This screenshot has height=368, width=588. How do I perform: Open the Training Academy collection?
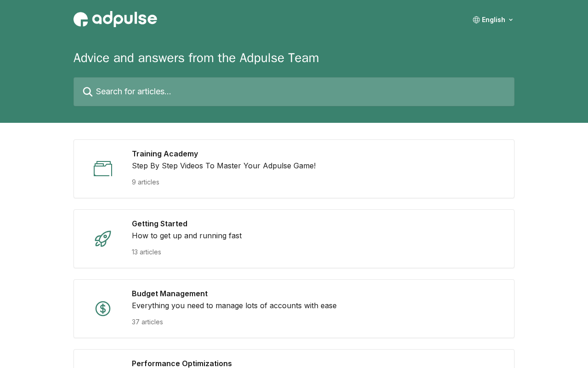(x=165, y=154)
